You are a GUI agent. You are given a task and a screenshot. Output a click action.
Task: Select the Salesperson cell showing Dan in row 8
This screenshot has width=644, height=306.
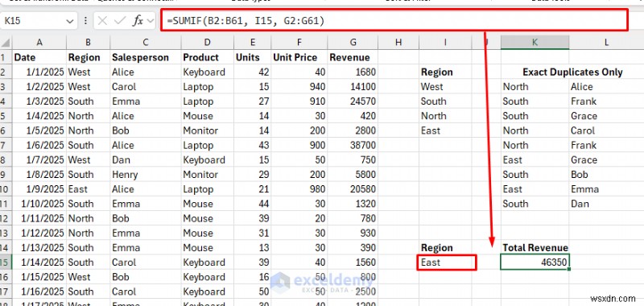(x=146, y=159)
